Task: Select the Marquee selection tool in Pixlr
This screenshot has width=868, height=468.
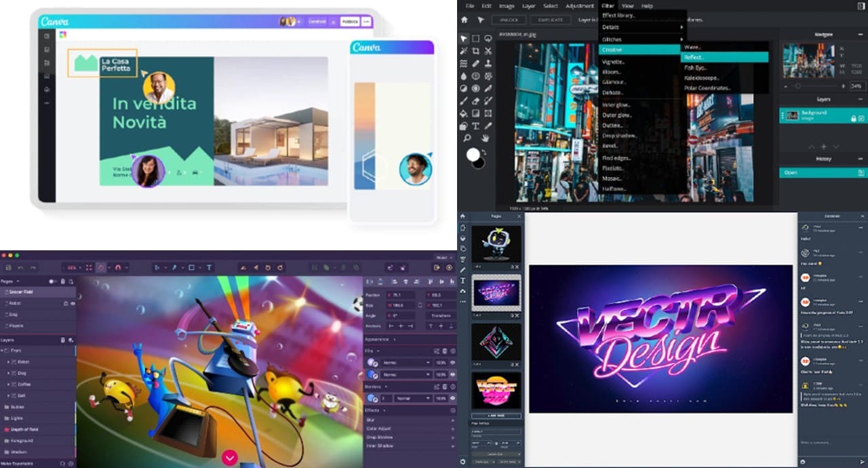Action: pyautogui.click(x=475, y=39)
